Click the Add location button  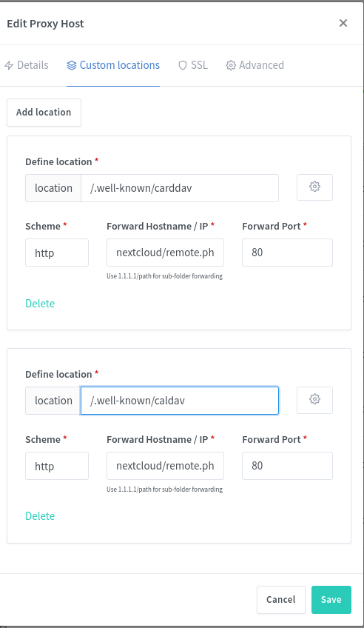point(44,113)
